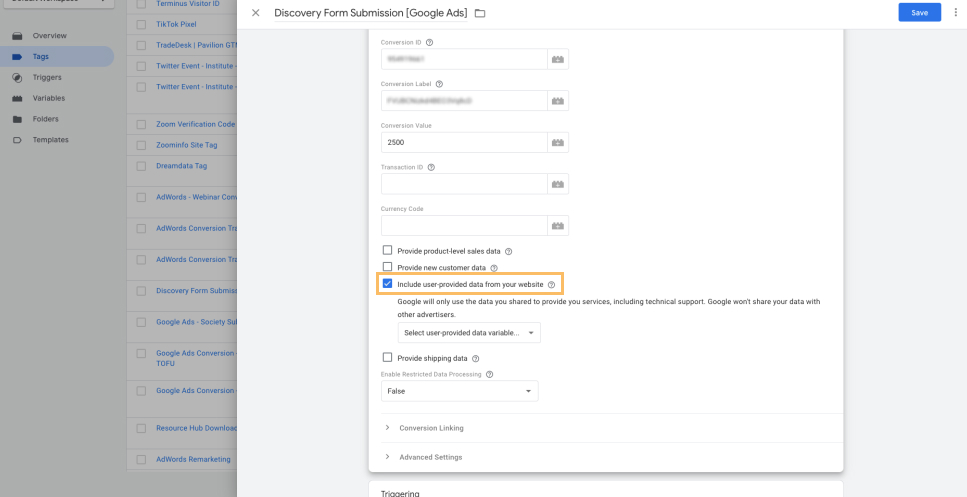This screenshot has width=967, height=497.
Task: Open the TradeDesk Pavilion tag
Action: tap(196, 46)
